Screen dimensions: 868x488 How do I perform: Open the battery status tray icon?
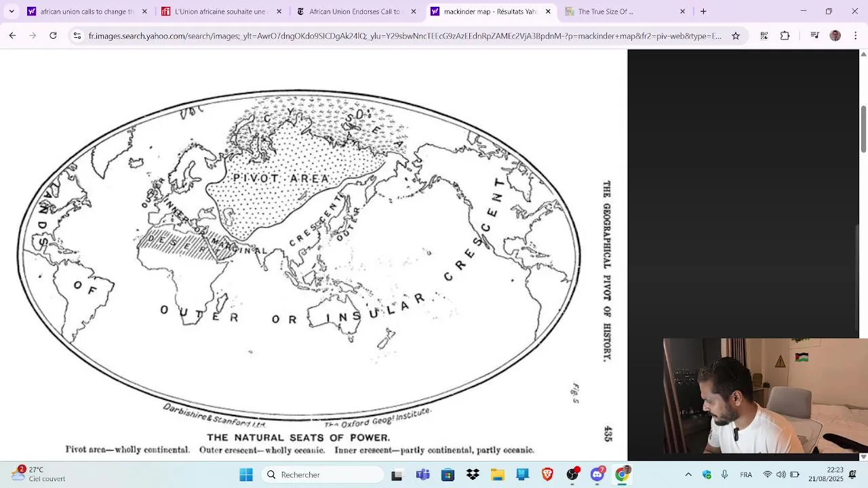click(794, 475)
